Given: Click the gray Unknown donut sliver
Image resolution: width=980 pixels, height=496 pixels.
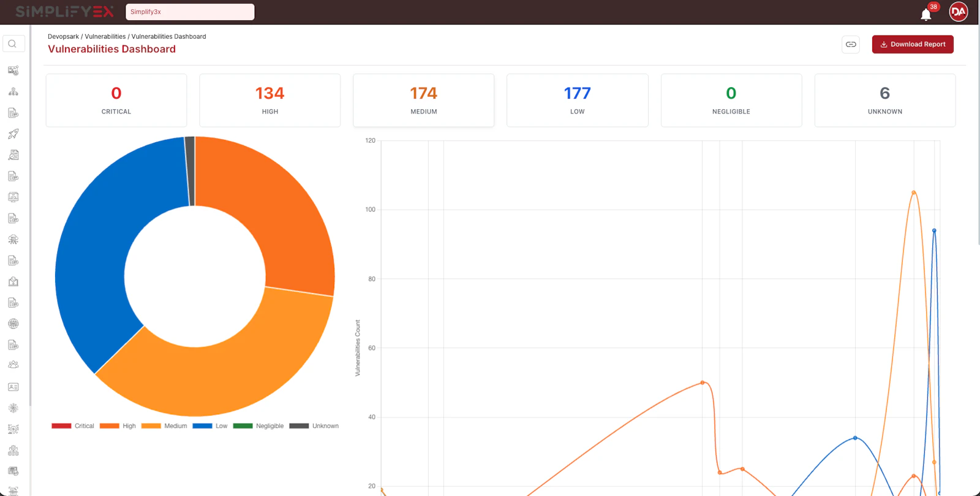Looking at the screenshot, I should (x=190, y=171).
